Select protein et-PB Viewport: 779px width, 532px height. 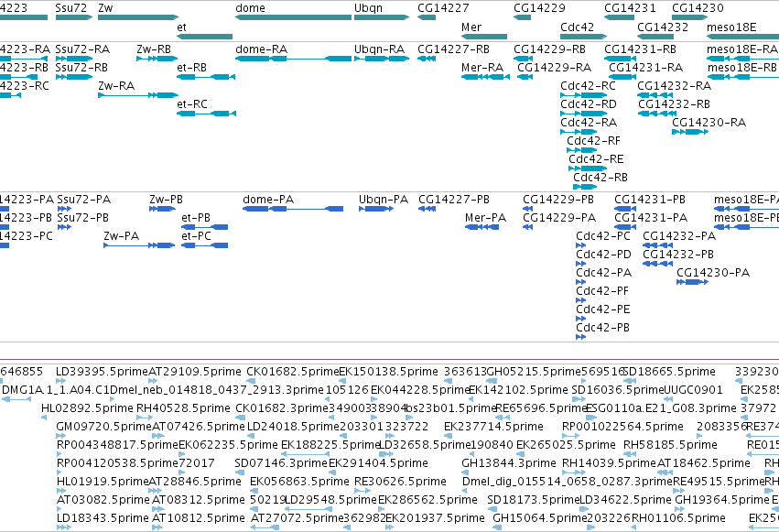coord(205,227)
